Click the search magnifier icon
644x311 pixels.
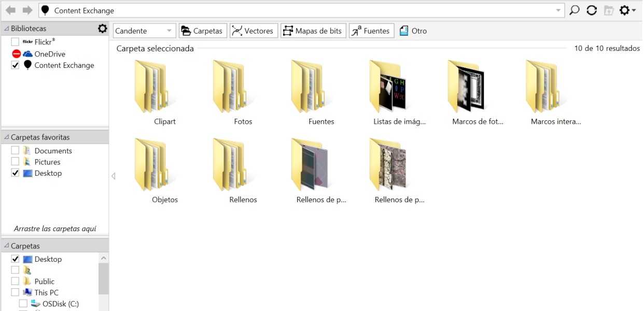point(575,10)
